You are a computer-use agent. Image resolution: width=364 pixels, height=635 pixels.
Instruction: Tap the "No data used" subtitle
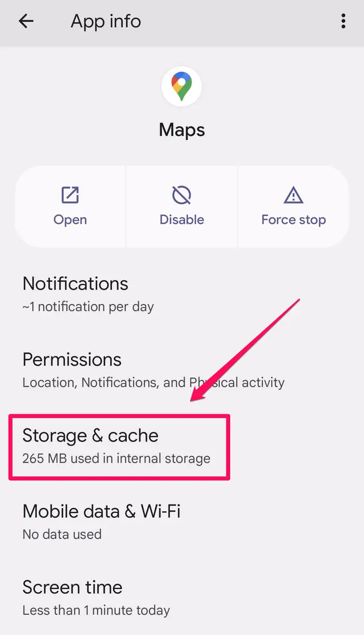pyautogui.click(x=62, y=534)
